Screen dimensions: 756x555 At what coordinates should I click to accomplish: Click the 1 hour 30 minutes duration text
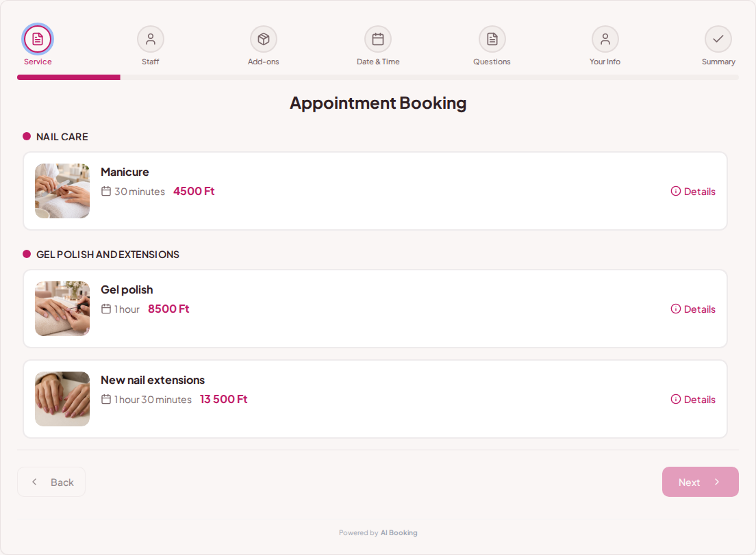point(153,400)
